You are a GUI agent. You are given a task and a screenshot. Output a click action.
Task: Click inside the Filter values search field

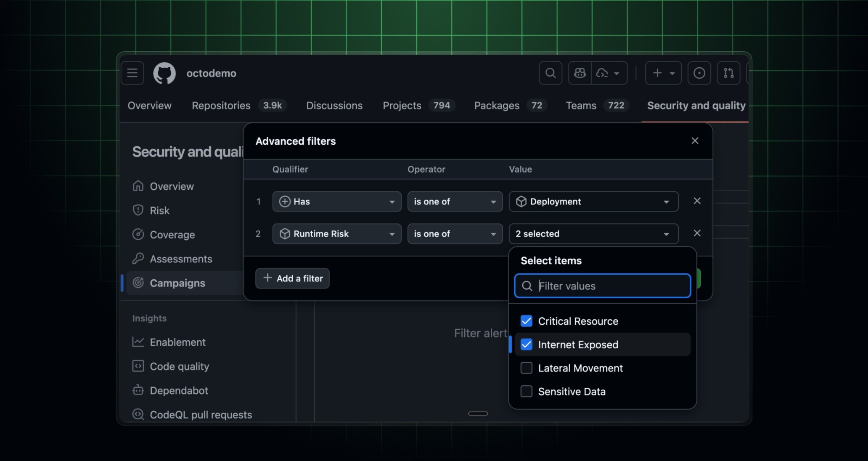[x=601, y=286]
